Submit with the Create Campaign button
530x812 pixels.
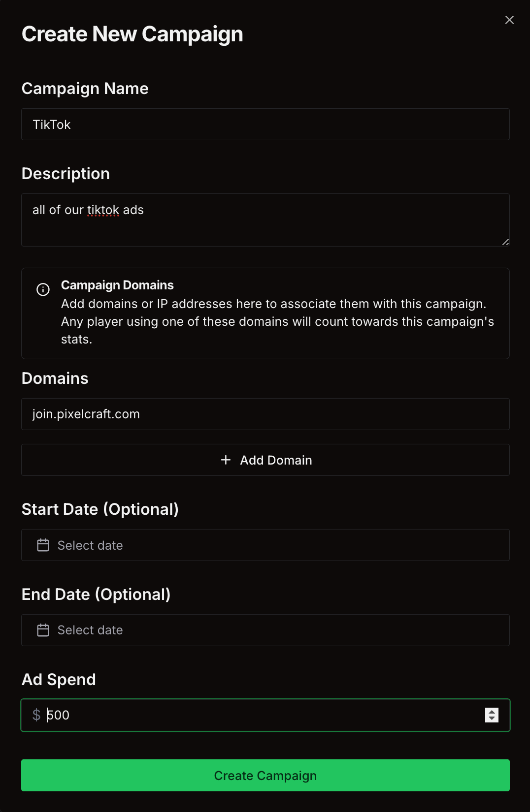[x=265, y=776]
